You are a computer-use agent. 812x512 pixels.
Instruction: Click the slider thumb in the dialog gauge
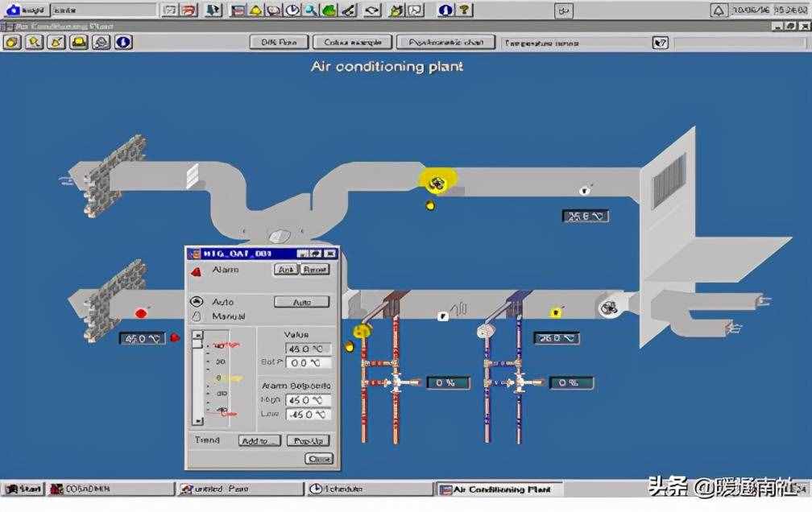(197, 345)
